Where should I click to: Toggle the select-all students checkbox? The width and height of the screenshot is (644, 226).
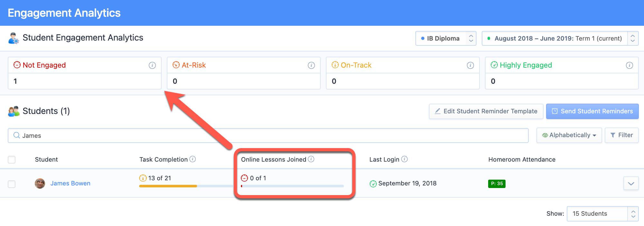[x=12, y=160]
